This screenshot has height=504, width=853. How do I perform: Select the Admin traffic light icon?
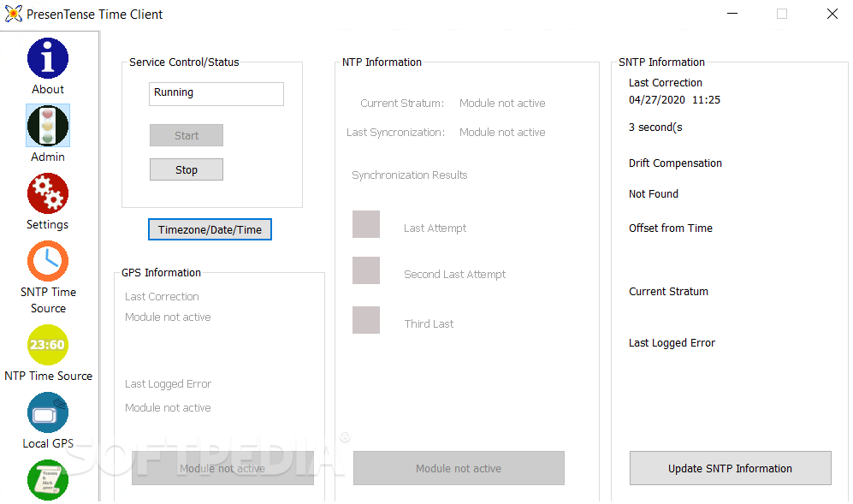point(48,126)
